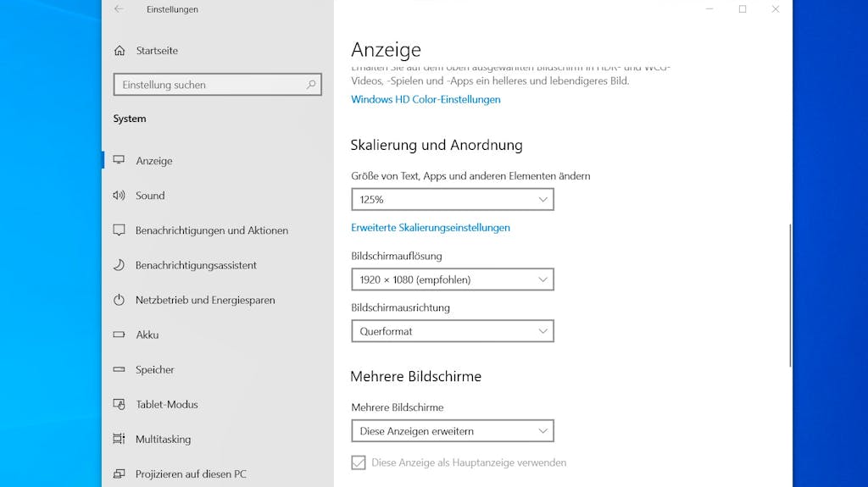Open Benachrichtigungsassistent via moon icon

point(119,265)
